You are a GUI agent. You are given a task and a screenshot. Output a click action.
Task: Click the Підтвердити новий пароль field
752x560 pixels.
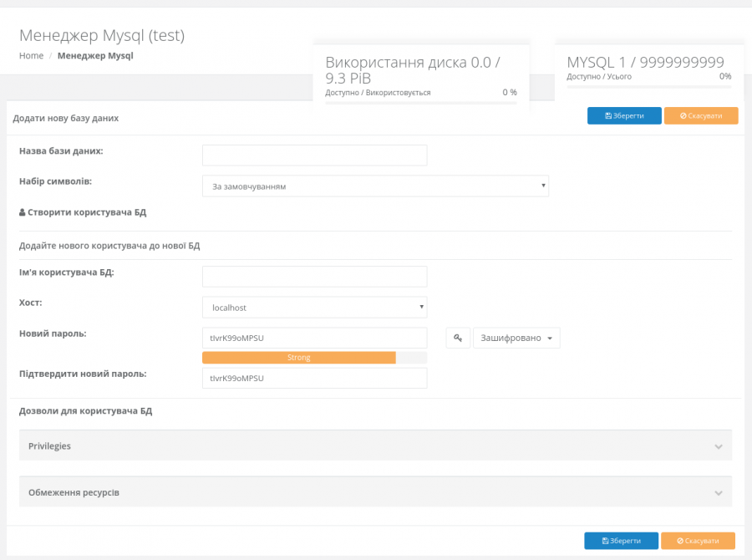click(x=314, y=379)
